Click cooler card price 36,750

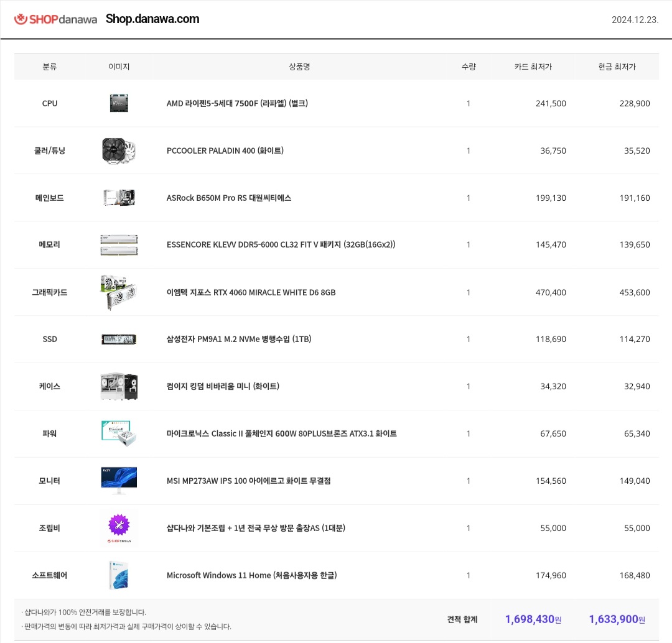tap(553, 150)
